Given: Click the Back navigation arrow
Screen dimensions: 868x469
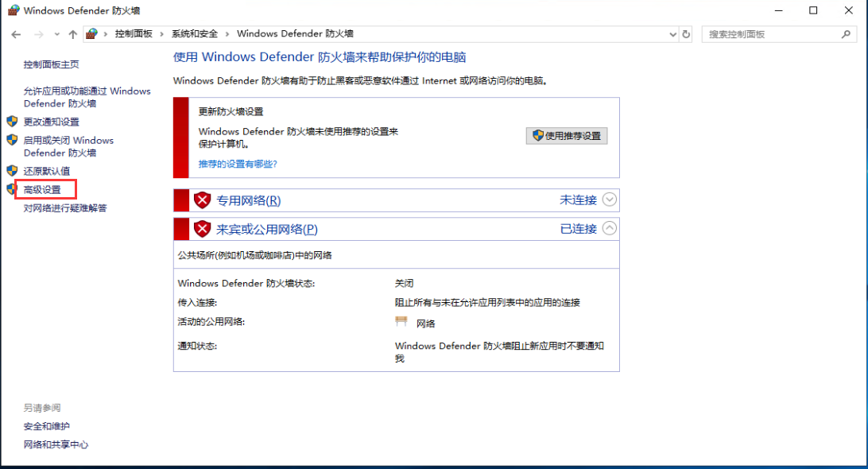Looking at the screenshot, I should click(16, 34).
